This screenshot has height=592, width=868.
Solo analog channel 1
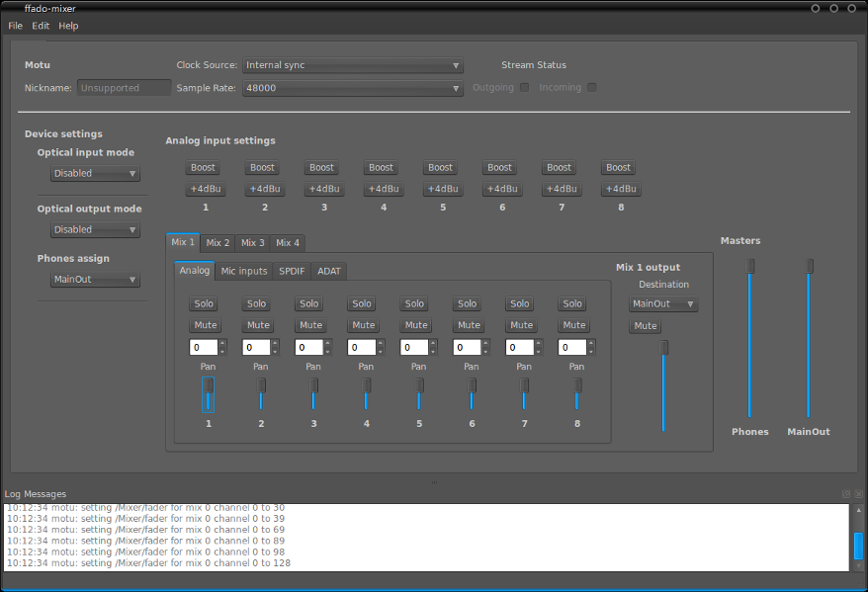(204, 303)
